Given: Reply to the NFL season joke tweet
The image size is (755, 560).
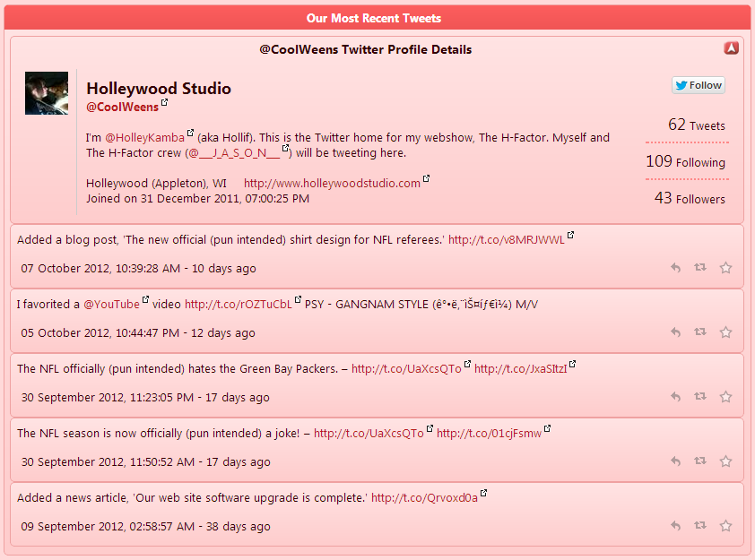Looking at the screenshot, I should point(675,461).
